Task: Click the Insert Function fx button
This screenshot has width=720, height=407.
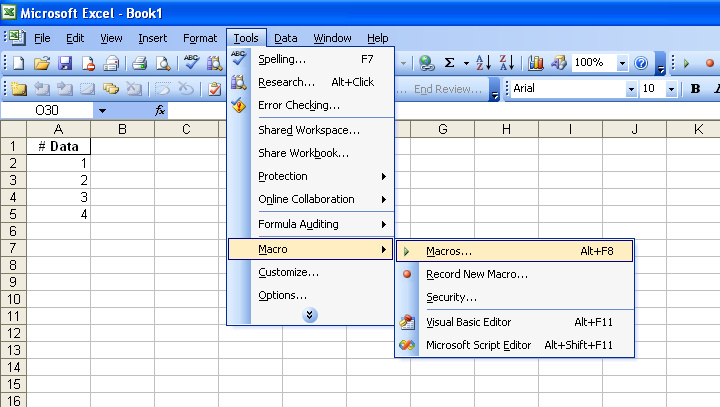Action: [x=159, y=110]
